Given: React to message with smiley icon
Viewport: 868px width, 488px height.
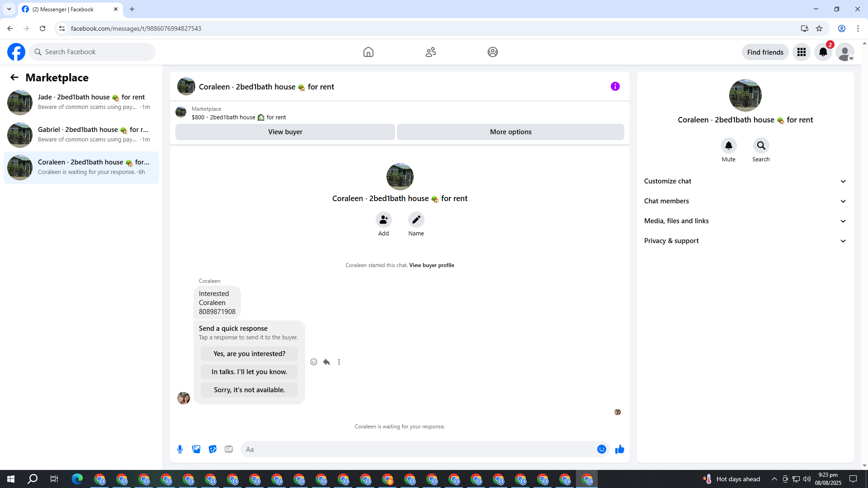Looking at the screenshot, I should pyautogui.click(x=314, y=362).
